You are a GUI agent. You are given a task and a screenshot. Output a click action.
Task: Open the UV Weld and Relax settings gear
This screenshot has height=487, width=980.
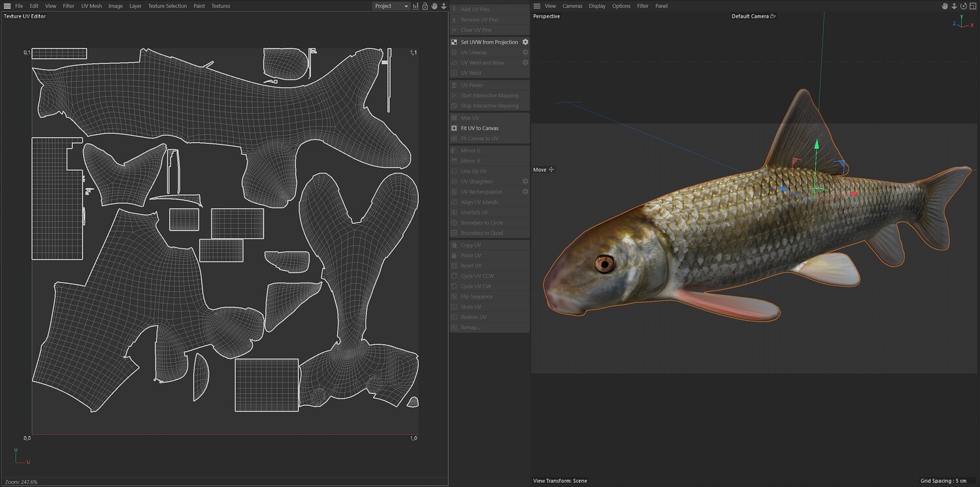[x=525, y=63]
